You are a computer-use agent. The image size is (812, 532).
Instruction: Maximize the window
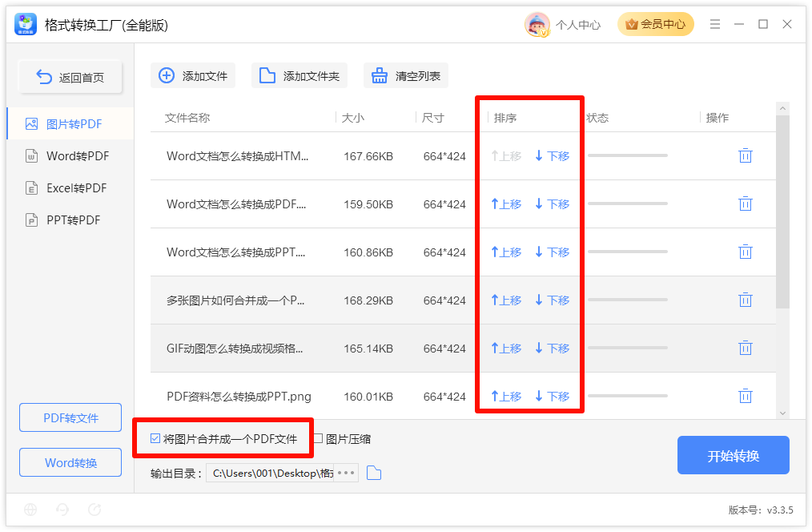click(763, 24)
